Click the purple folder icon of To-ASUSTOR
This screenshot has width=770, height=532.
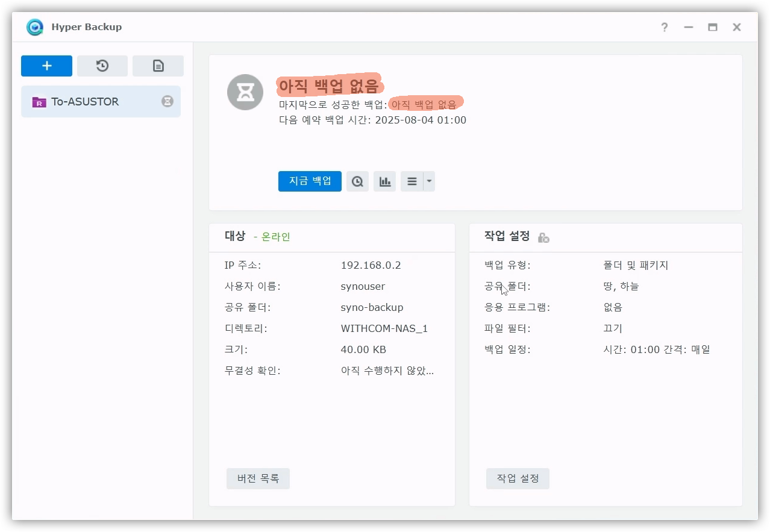[39, 102]
